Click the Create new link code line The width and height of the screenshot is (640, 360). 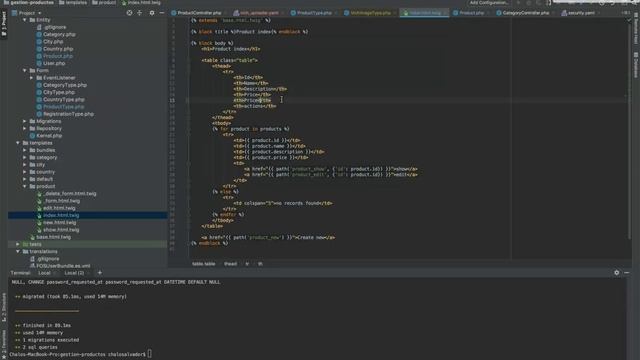pos(268,237)
